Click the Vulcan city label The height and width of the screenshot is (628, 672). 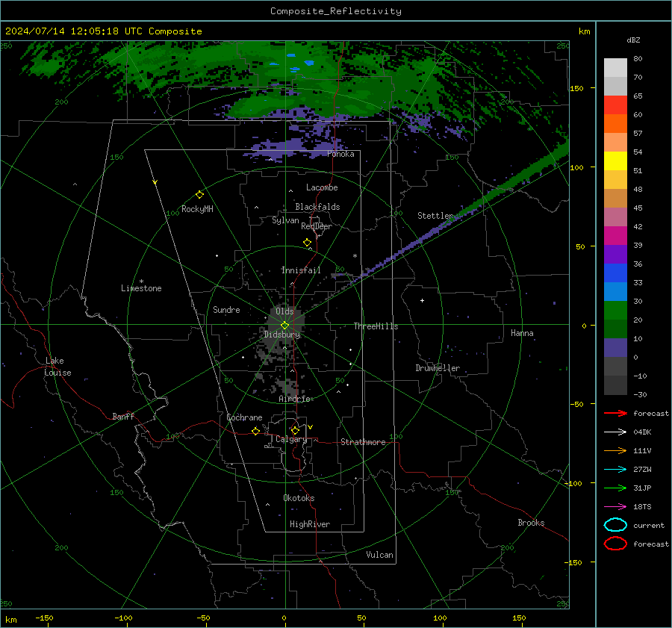click(379, 555)
